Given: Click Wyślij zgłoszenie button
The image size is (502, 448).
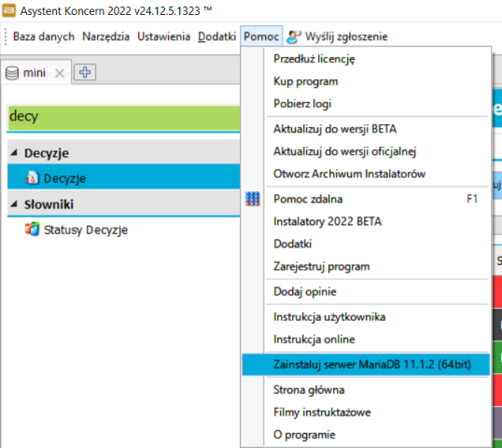Looking at the screenshot, I should tap(337, 36).
